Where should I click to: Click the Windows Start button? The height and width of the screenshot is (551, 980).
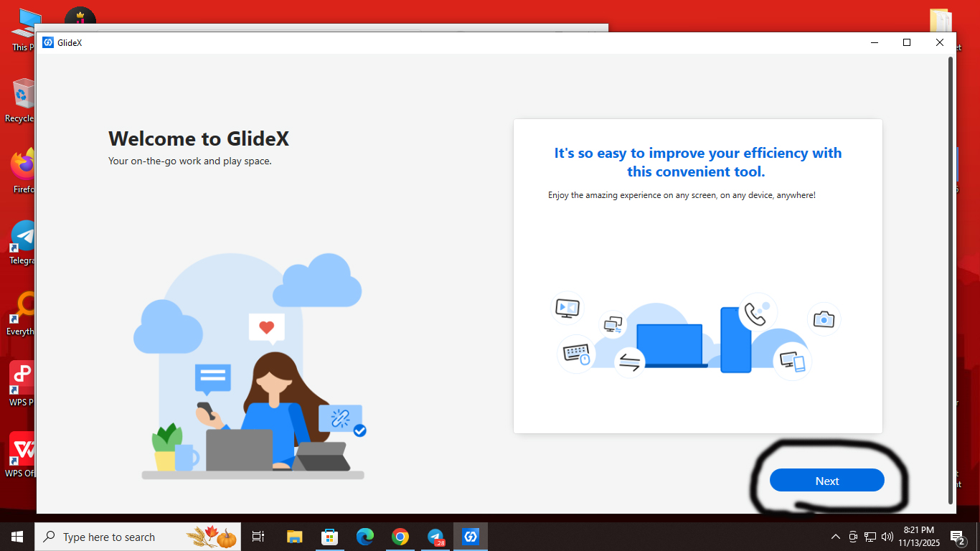click(17, 537)
